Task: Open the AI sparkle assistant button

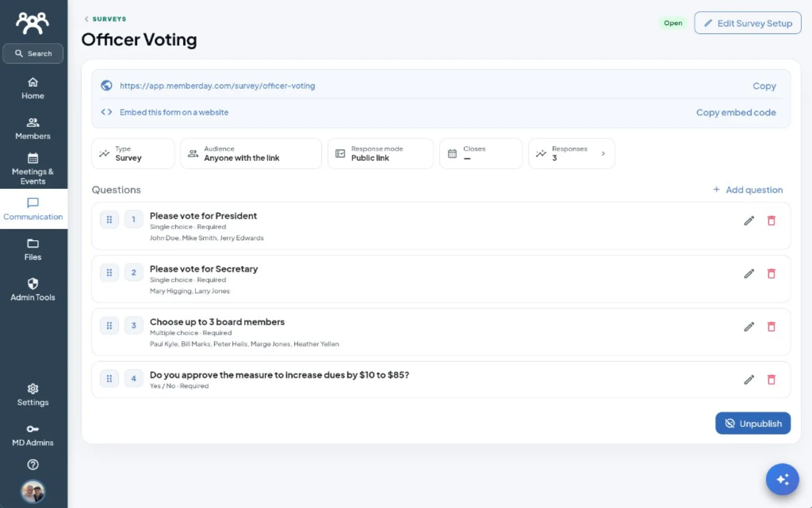Action: (x=782, y=479)
